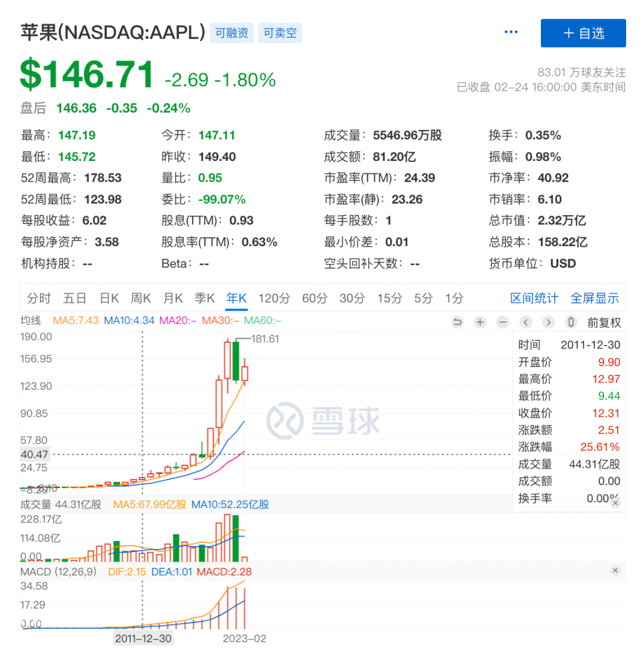Show the 30分 chart
The width and height of the screenshot is (644, 649).
tap(352, 298)
